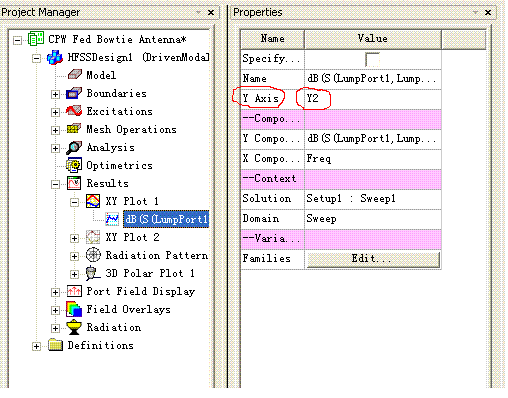Click the dB(S(LumpPort1 trace icon

click(x=112, y=219)
